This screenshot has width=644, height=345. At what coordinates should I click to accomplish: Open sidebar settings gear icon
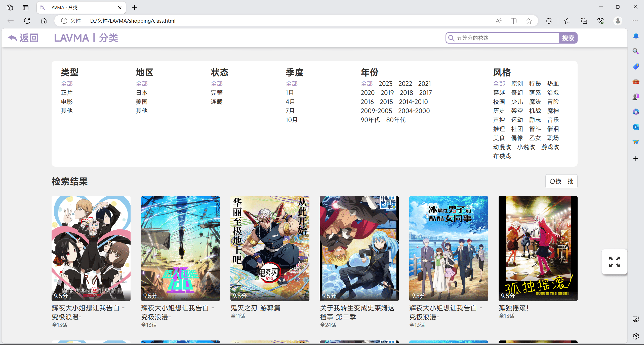(636, 336)
